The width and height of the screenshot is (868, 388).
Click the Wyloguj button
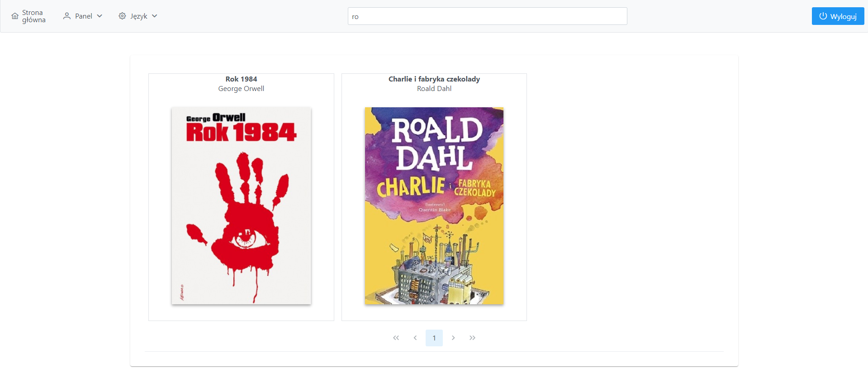click(x=838, y=16)
